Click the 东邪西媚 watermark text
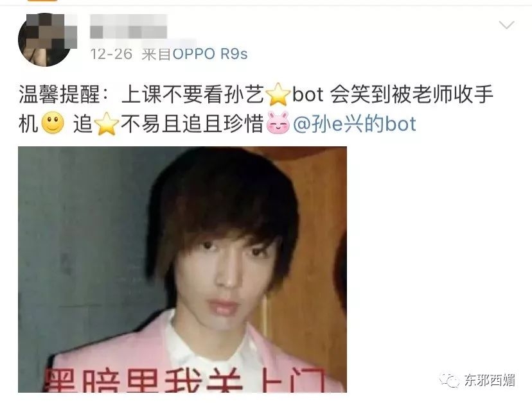The height and width of the screenshot is (403, 532). pyautogui.click(x=490, y=380)
